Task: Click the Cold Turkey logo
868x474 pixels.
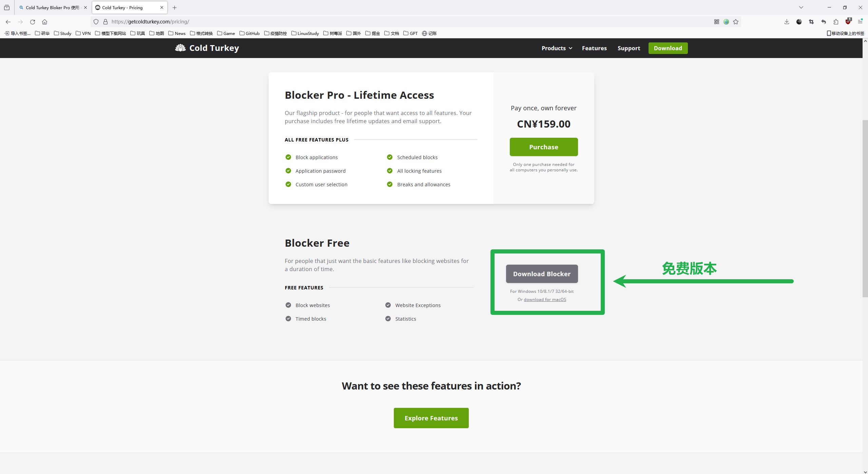Action: tap(207, 48)
